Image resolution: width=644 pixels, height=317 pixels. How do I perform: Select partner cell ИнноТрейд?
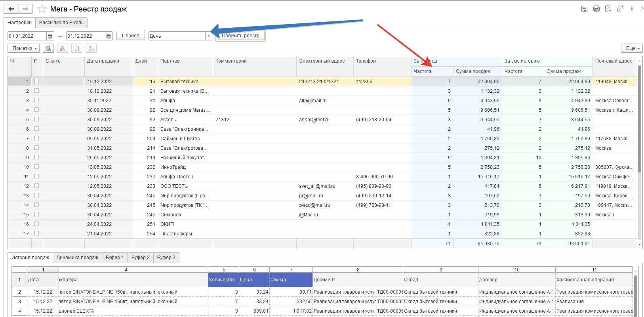click(x=185, y=167)
